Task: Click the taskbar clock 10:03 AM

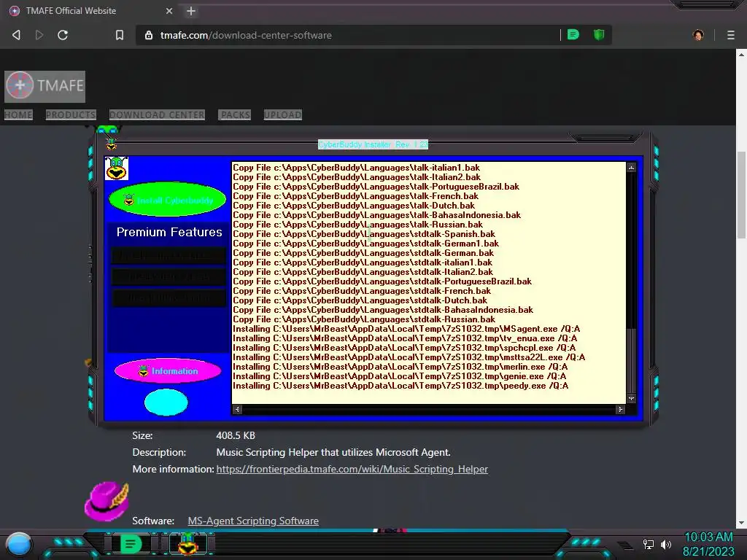Action: click(x=708, y=537)
